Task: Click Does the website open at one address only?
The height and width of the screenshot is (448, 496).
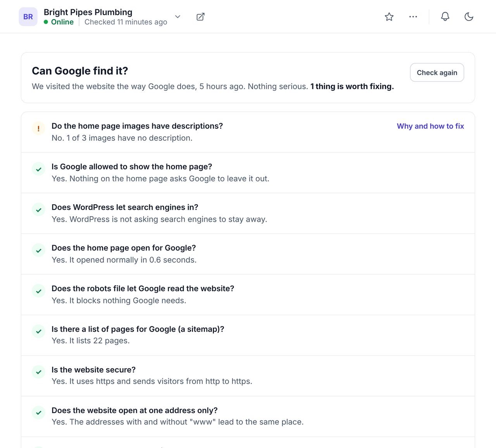Action: pyautogui.click(x=134, y=410)
